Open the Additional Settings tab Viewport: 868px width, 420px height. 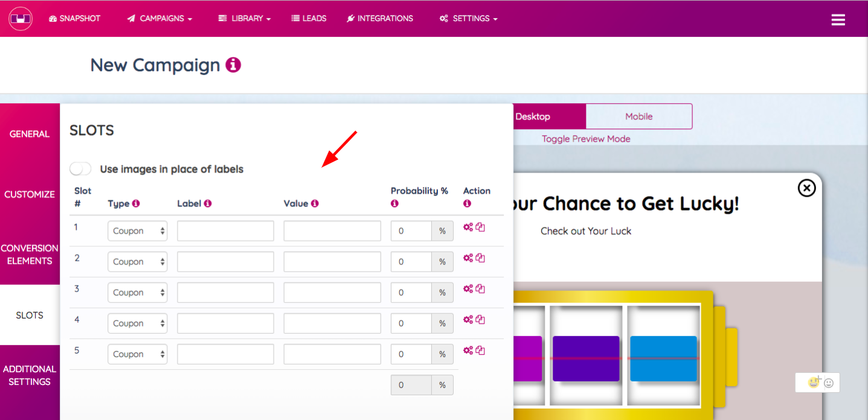(30, 375)
